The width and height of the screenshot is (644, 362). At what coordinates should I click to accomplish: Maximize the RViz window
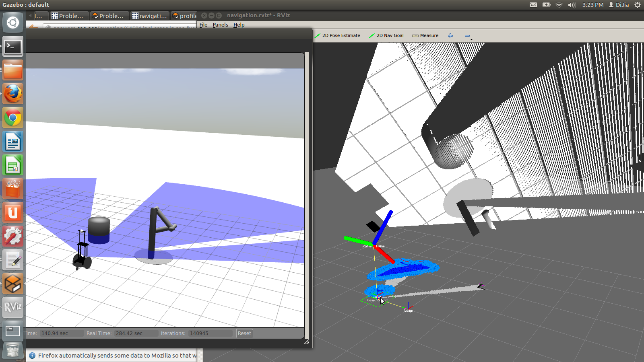point(219,15)
